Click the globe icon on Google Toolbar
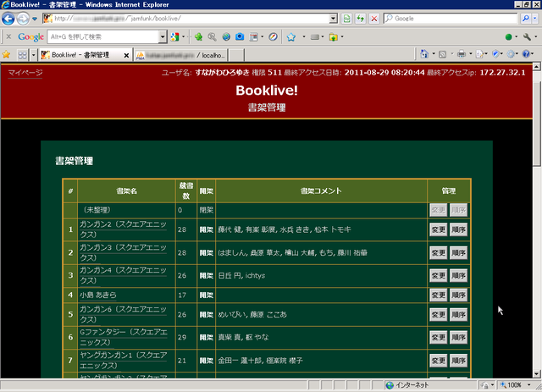The height and width of the screenshot is (392, 542). point(226,36)
